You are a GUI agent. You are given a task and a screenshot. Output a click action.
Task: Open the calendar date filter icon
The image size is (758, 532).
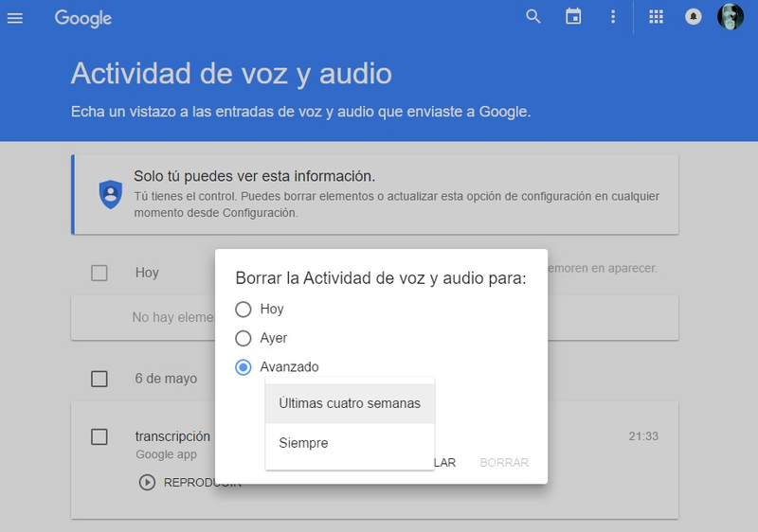click(573, 16)
